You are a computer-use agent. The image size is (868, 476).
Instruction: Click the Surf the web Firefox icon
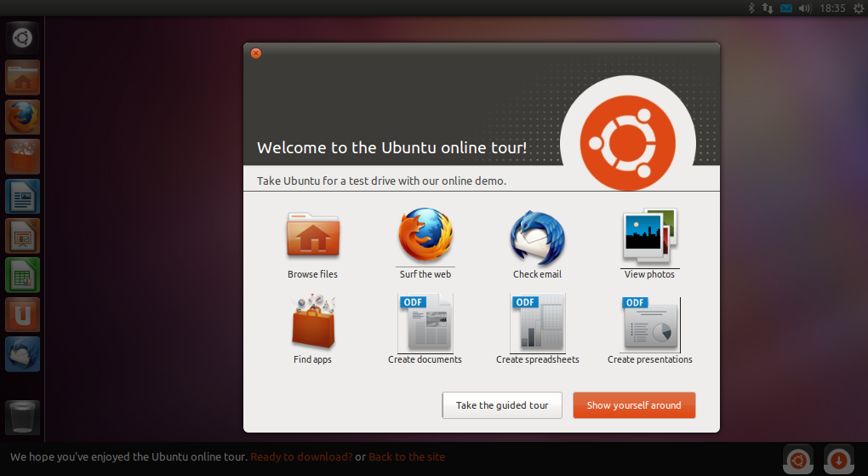pos(425,236)
